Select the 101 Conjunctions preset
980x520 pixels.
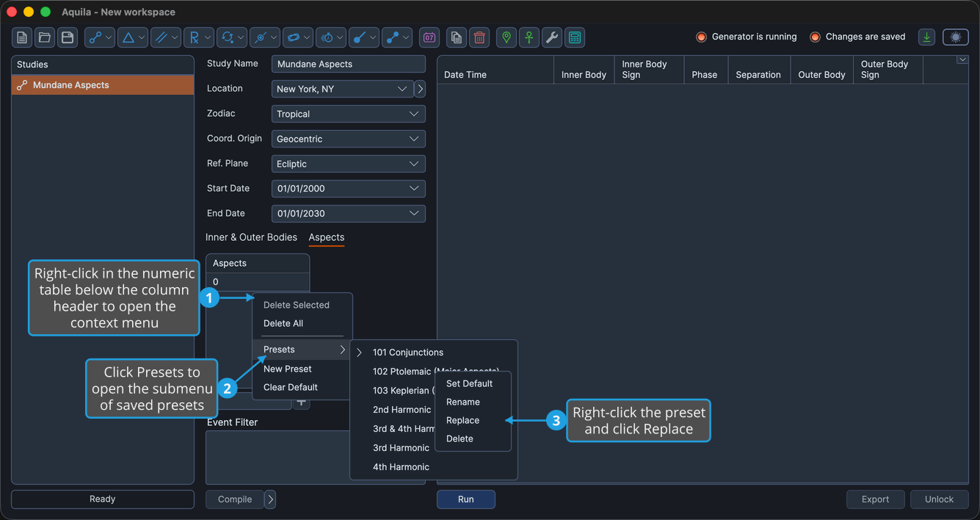[x=408, y=353]
